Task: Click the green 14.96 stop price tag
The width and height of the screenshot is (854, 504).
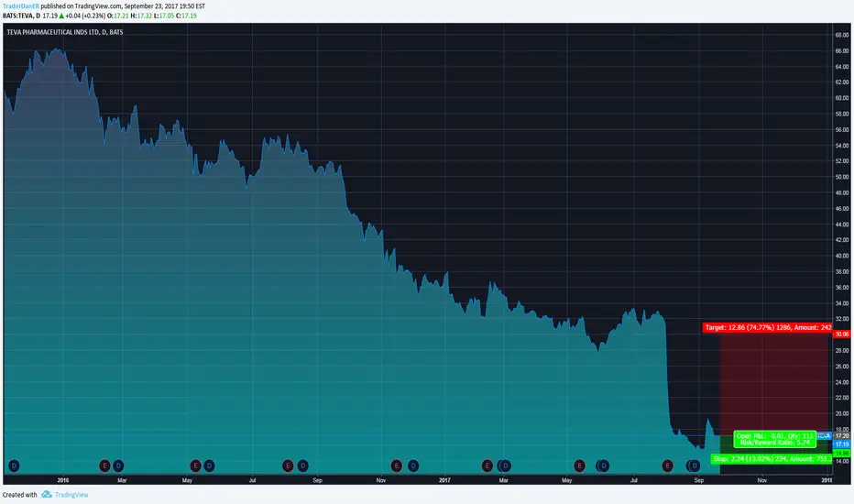Action: click(841, 454)
